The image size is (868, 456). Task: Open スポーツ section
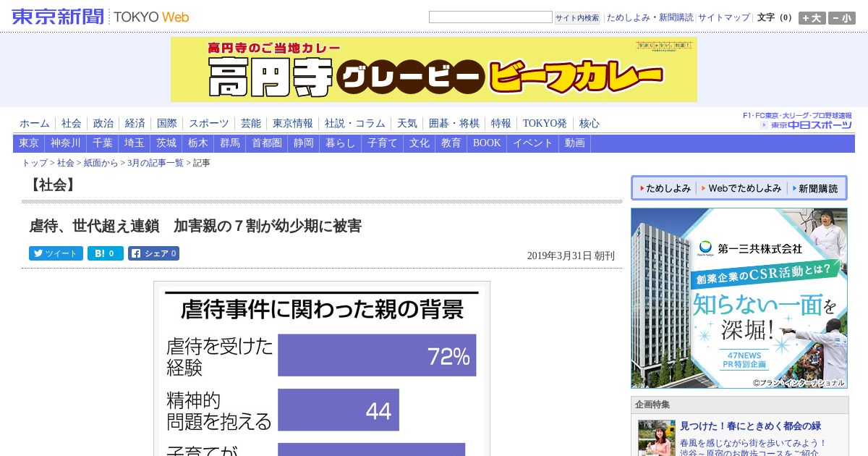(x=209, y=124)
